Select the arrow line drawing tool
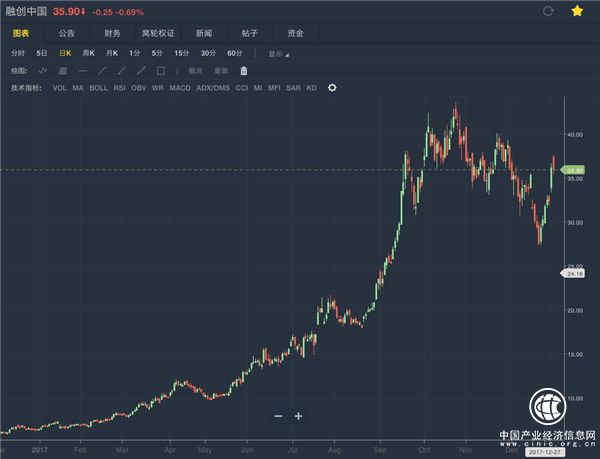Screen dimensions: 600x459 pos(140,71)
